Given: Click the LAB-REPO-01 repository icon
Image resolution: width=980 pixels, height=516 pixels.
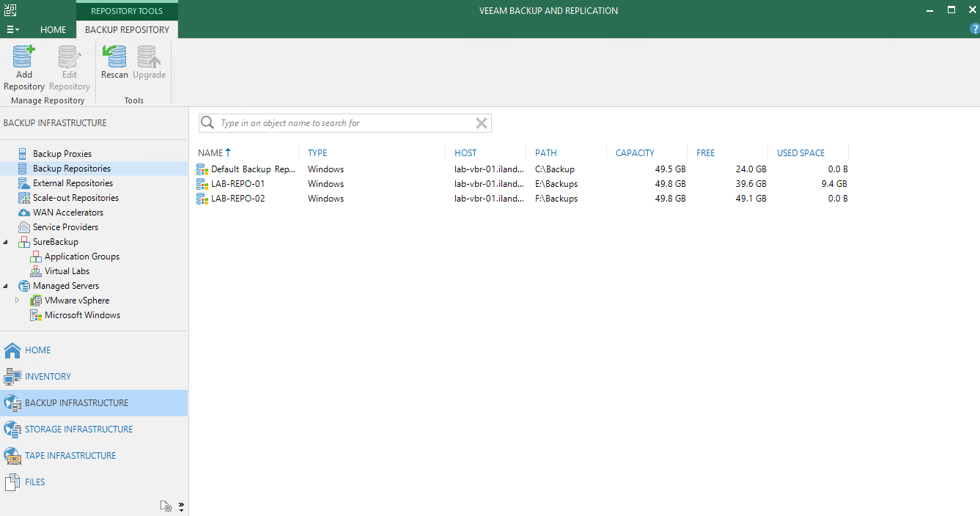Looking at the screenshot, I should [x=202, y=184].
